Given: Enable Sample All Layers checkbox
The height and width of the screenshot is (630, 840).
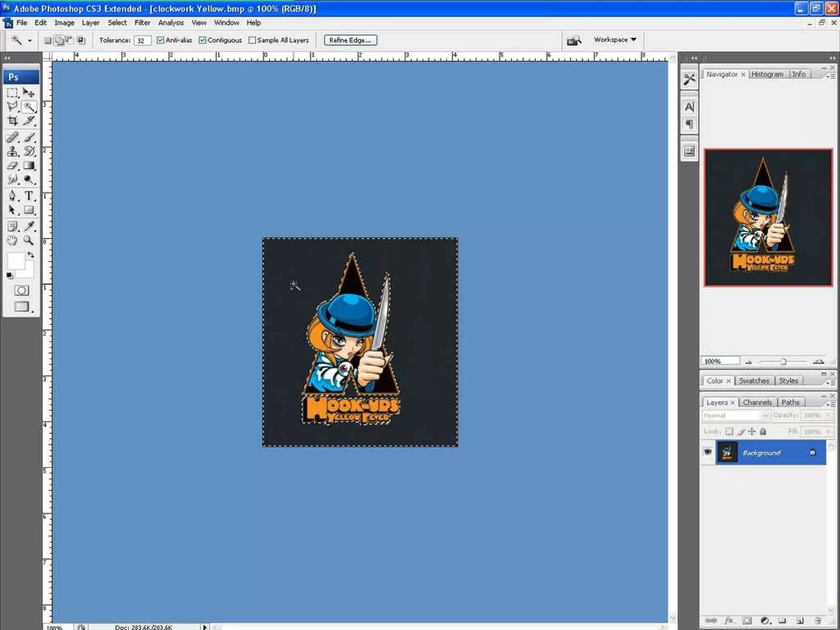Looking at the screenshot, I should pos(252,40).
